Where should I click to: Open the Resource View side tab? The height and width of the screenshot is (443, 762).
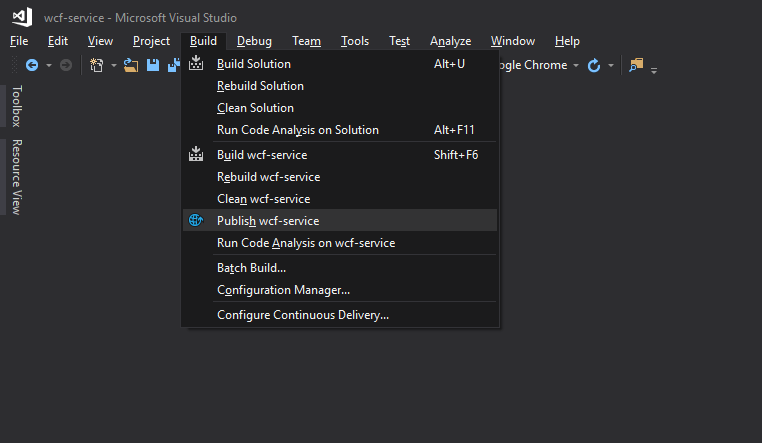17,177
